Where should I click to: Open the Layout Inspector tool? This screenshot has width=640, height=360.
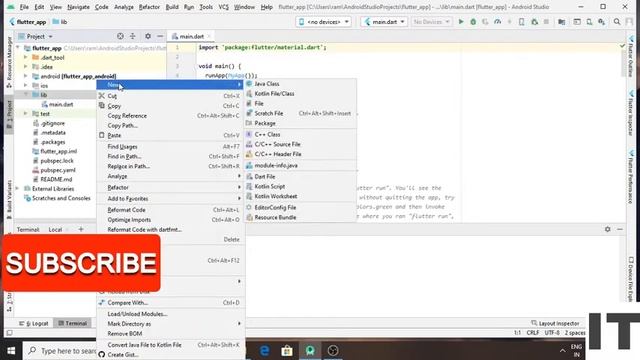coord(555,323)
